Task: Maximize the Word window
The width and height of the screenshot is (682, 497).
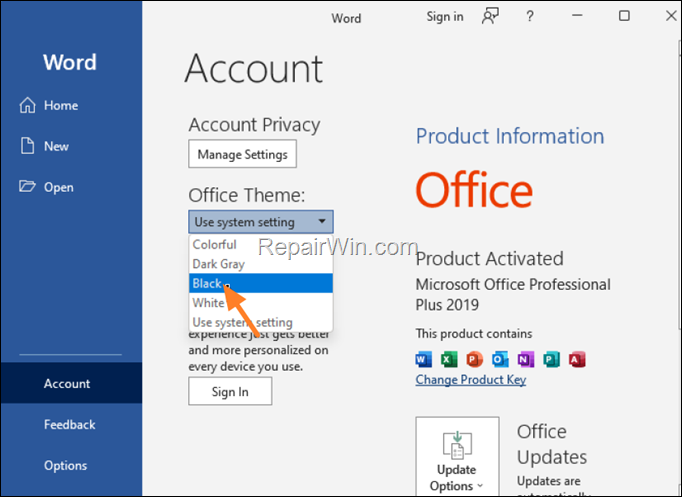Action: pos(624,16)
